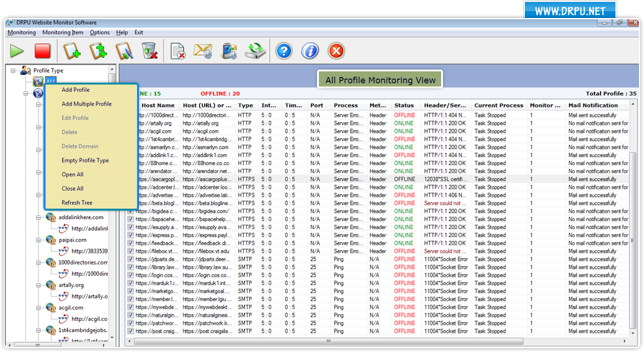
Task: Click the paipai.com domain icon
Action: pyautogui.click(x=51, y=240)
